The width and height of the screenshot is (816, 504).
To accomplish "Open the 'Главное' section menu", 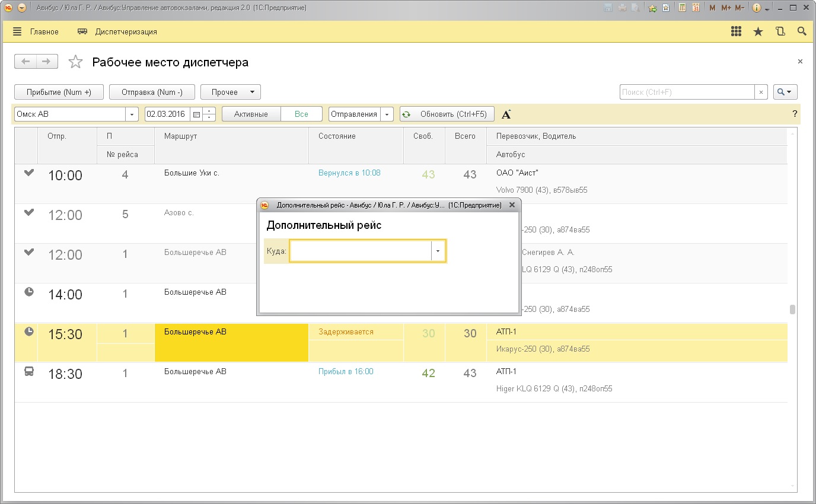I will click(x=37, y=32).
